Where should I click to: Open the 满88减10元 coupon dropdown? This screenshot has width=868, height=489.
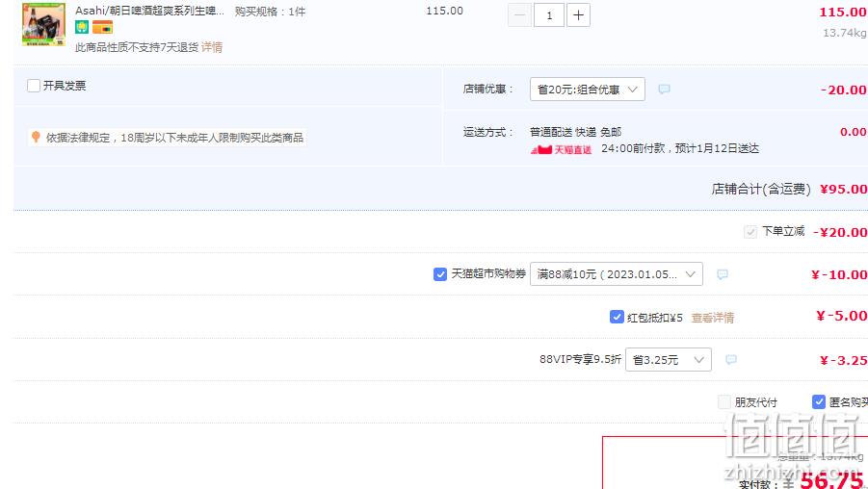617,273
